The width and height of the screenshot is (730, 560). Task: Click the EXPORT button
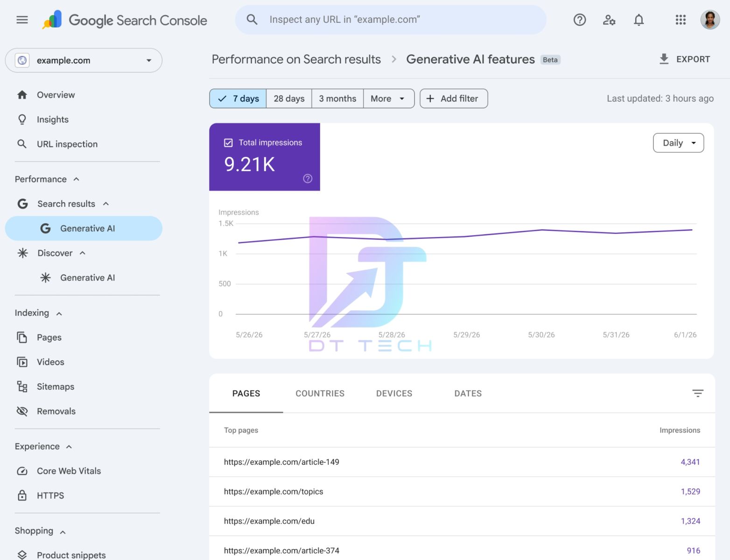tap(684, 59)
